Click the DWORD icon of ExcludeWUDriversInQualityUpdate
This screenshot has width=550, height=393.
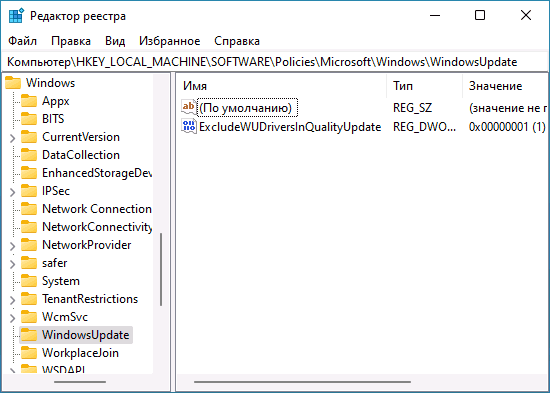click(189, 126)
